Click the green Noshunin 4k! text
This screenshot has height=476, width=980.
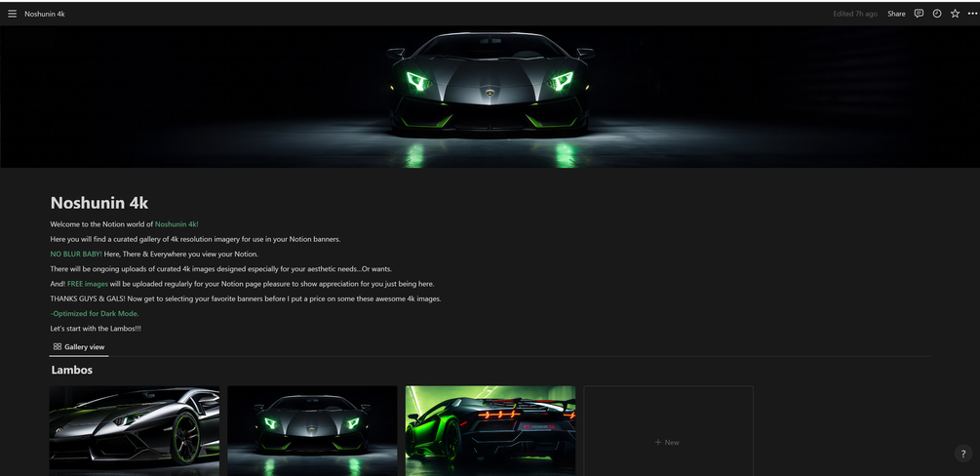click(176, 224)
